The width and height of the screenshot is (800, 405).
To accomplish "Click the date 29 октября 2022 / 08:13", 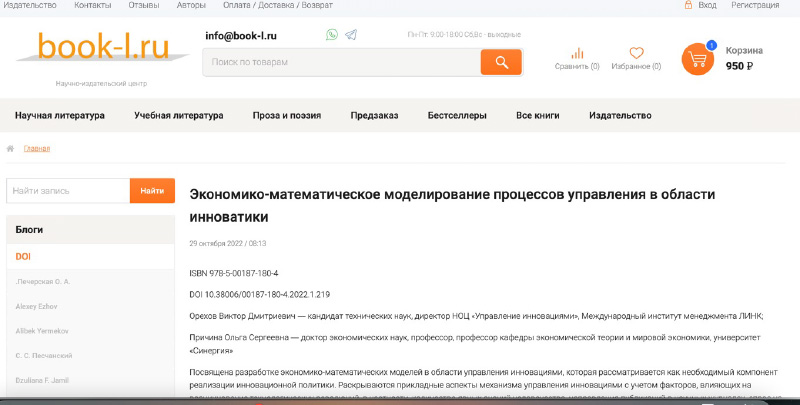I will click(x=228, y=243).
